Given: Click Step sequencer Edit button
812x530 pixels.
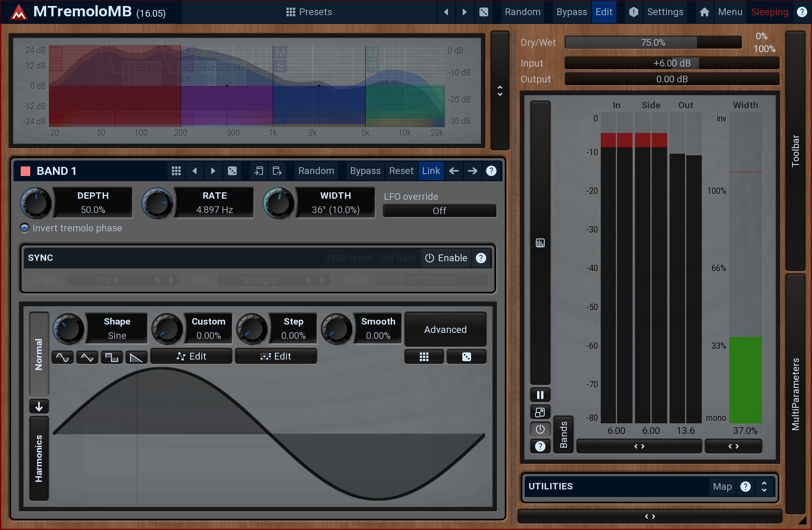Looking at the screenshot, I should 276,356.
